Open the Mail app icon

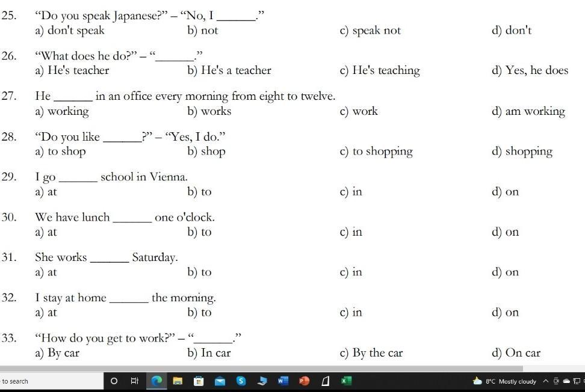pos(220,381)
